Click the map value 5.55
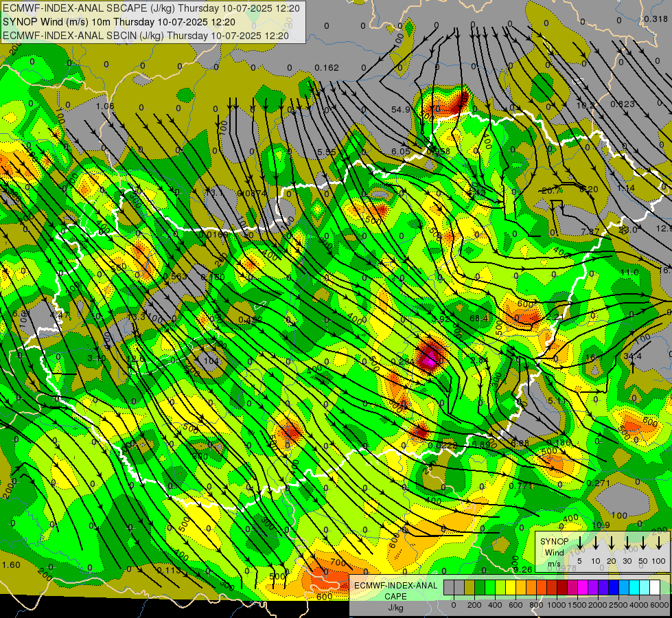Viewport: 672px width, 618px height. [327, 152]
